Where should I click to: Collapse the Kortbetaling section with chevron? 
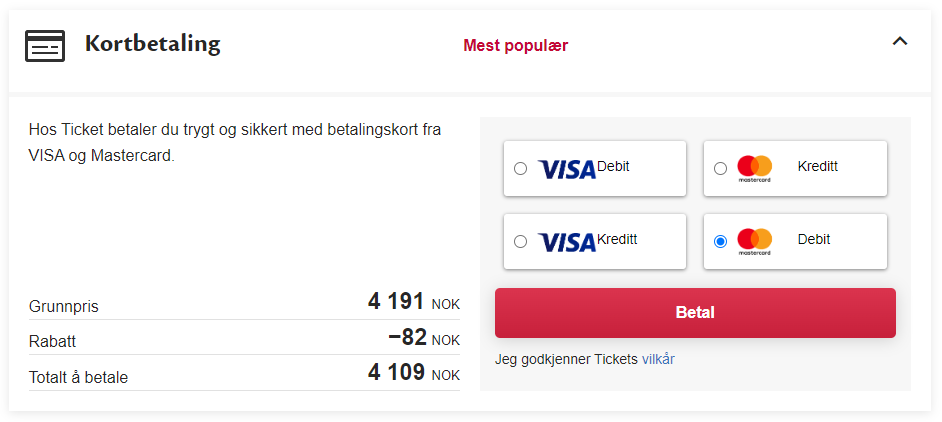click(899, 41)
